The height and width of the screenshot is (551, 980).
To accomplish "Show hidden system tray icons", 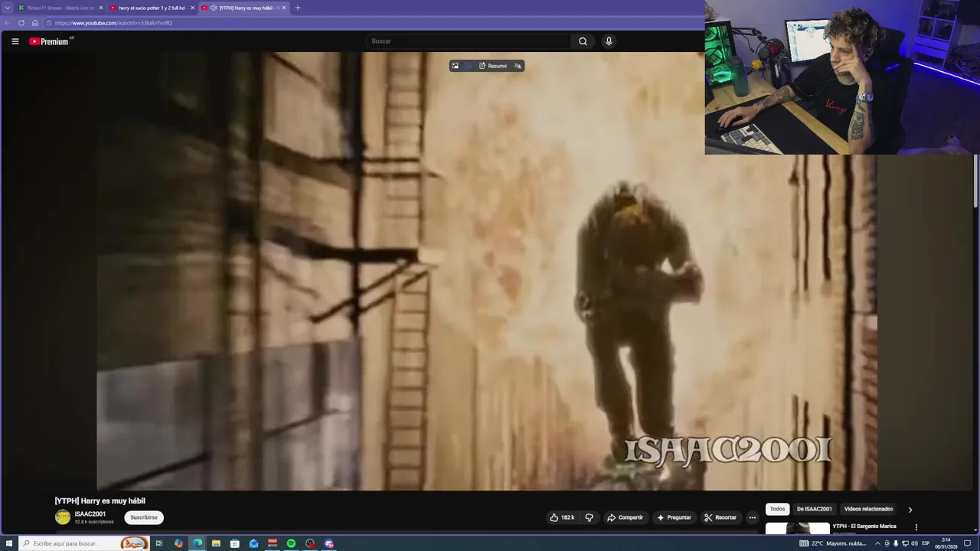I will pos(877,543).
